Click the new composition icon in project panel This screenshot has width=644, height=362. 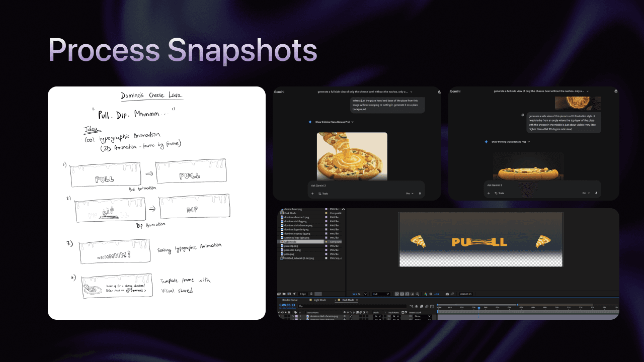289,294
